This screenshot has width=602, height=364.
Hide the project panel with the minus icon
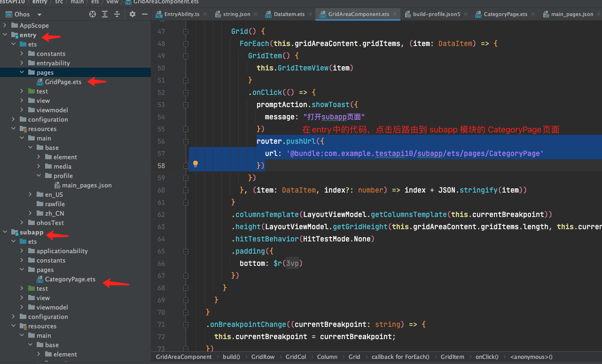[x=145, y=14]
